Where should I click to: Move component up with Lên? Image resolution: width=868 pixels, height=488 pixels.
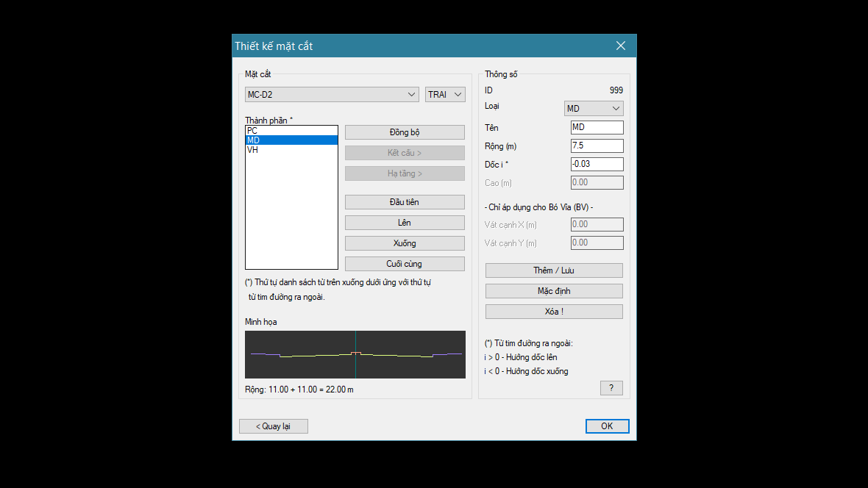point(405,223)
